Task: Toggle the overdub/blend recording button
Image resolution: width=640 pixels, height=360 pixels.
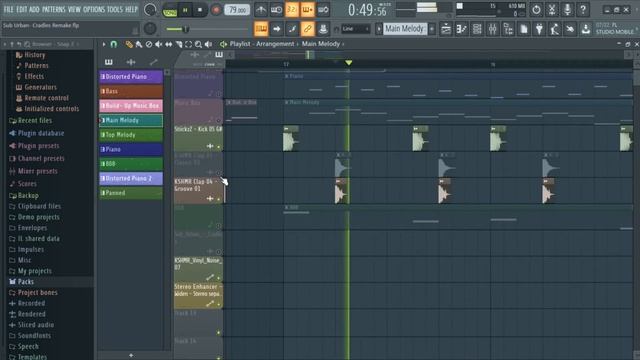Action: pos(307,10)
